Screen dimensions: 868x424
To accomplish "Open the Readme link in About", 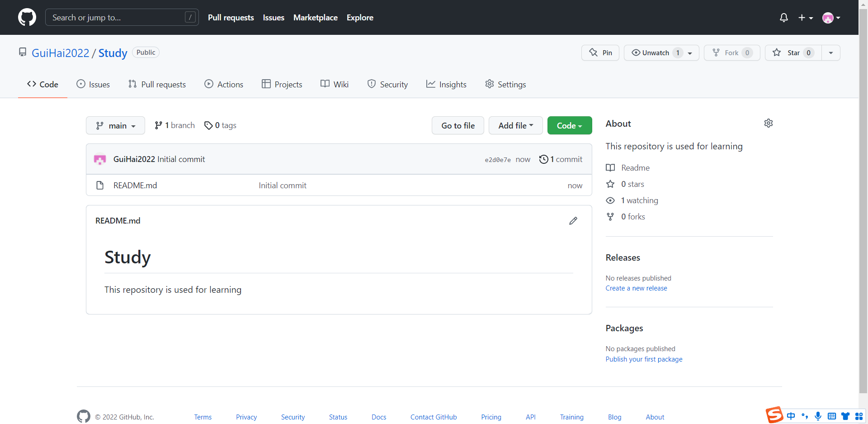I will 628,168.
